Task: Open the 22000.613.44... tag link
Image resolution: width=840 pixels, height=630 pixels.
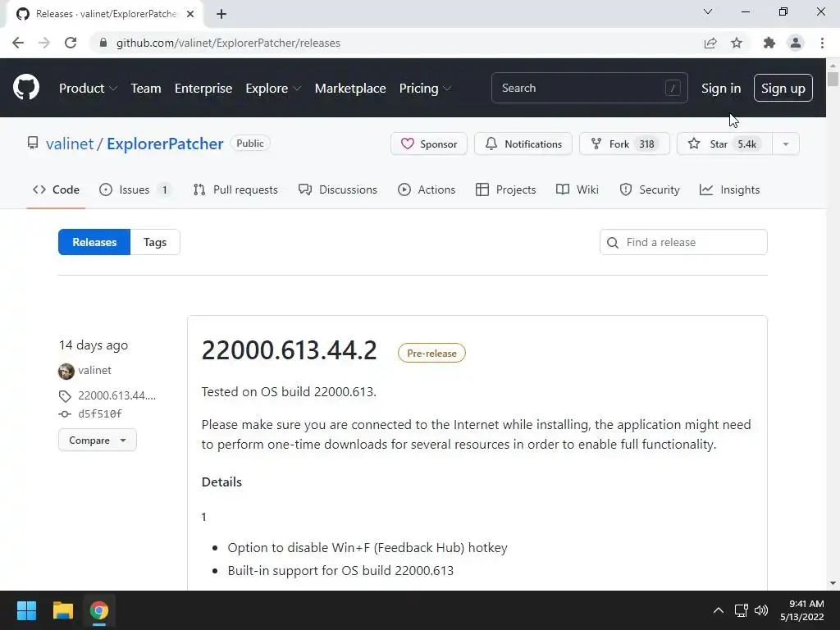Action: pos(116,395)
